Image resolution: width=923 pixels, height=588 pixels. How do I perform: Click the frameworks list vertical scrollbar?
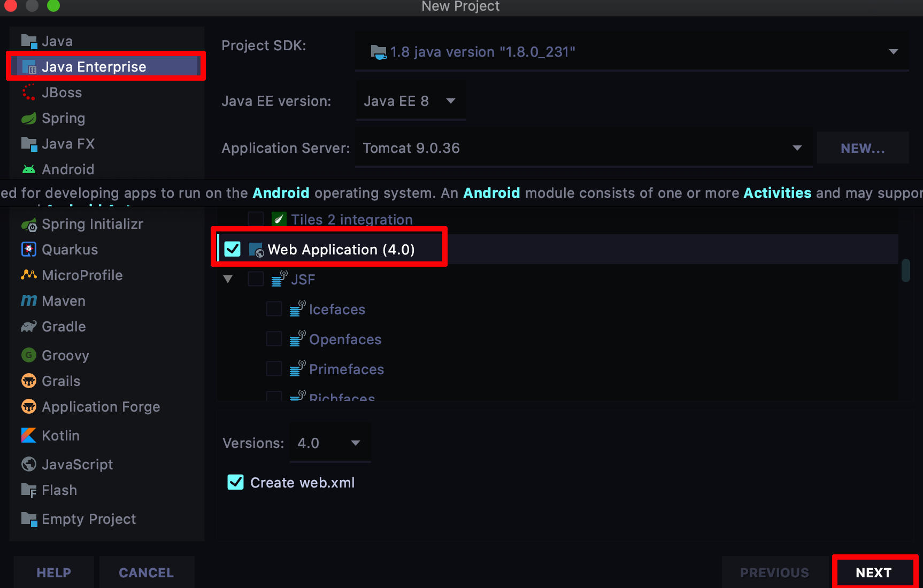[x=905, y=270]
